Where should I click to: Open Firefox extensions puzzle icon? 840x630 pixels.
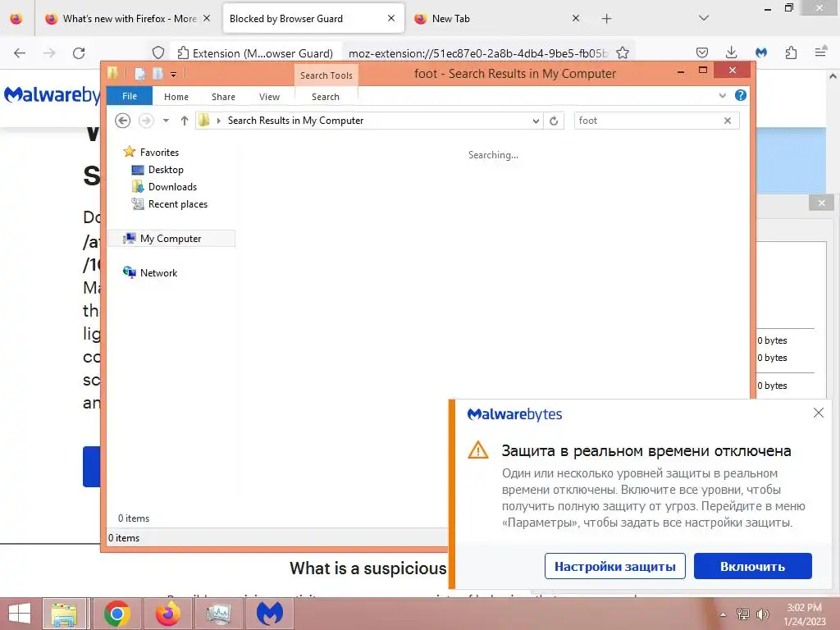click(791, 52)
